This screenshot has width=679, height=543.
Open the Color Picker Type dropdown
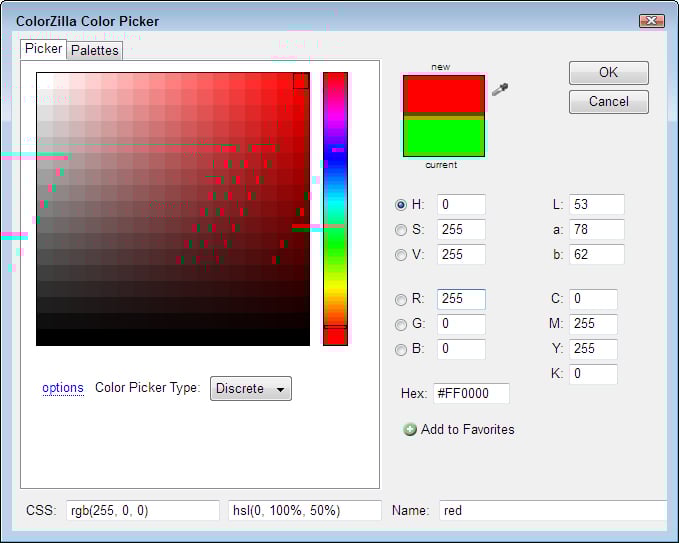coord(250,388)
